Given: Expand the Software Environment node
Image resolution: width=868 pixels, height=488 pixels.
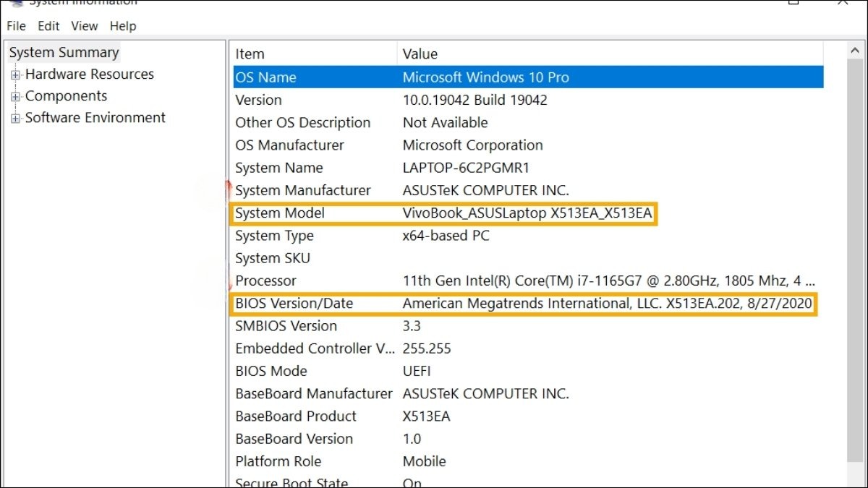Looking at the screenshot, I should tap(16, 118).
